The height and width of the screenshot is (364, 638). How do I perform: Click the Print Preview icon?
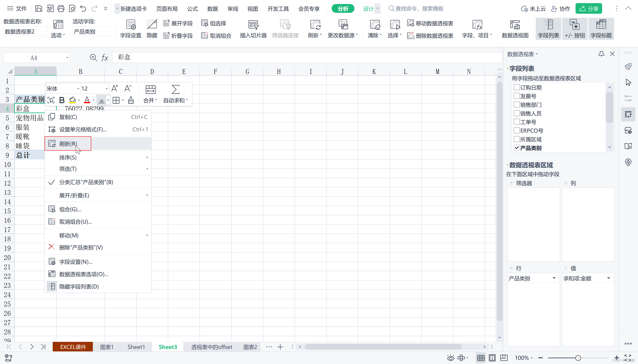[x=72, y=8]
